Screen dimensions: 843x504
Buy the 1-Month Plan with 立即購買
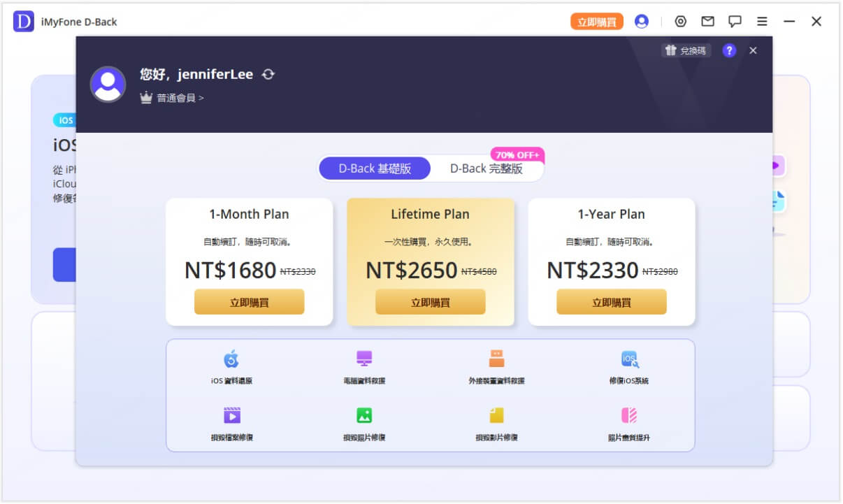(x=249, y=302)
